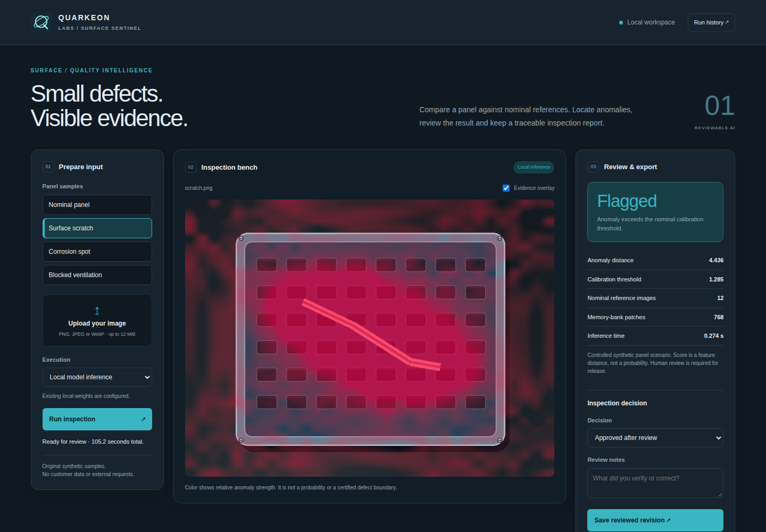Open Run history

(711, 22)
